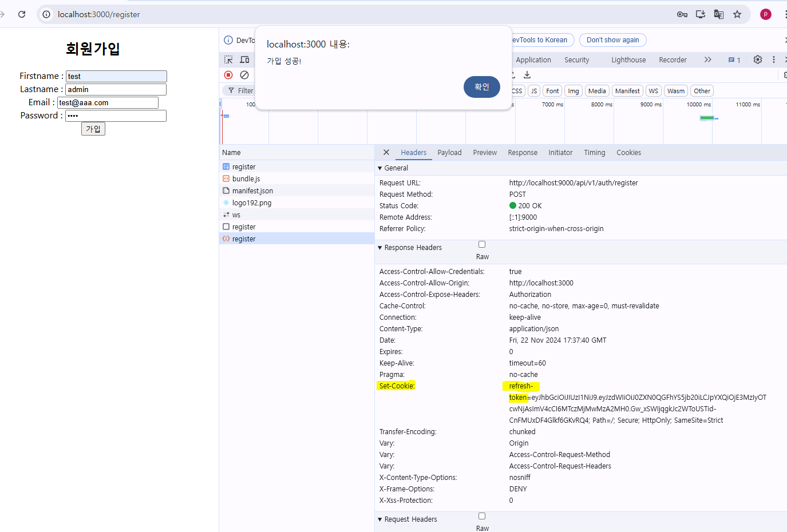Focus the Password input field
787x532 pixels.
click(116, 116)
